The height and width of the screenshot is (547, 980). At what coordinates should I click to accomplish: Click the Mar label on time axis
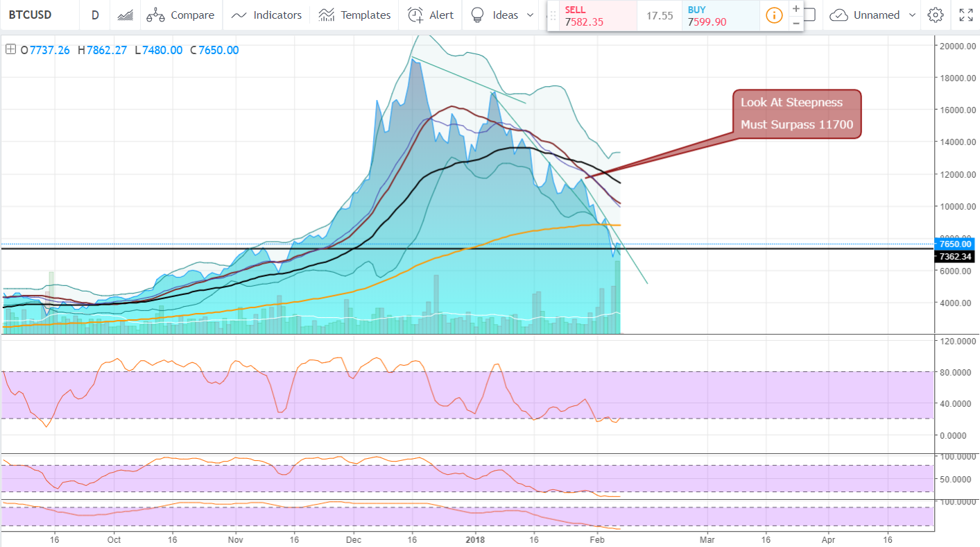pos(707,539)
